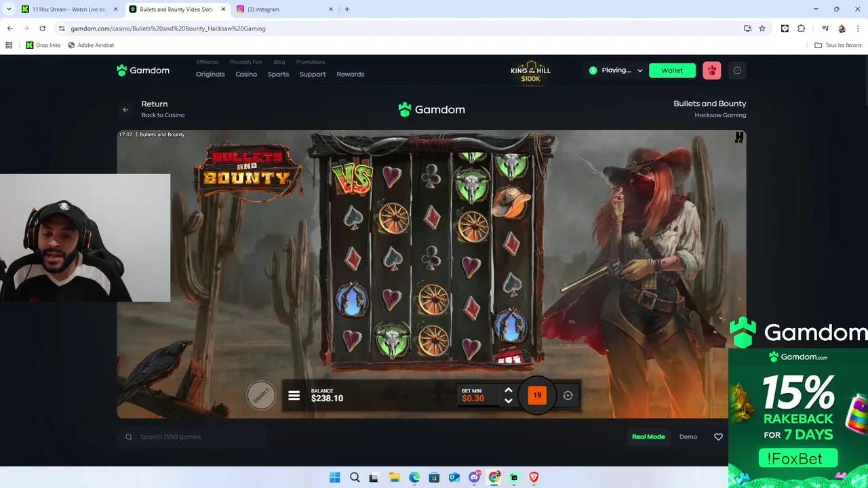Screen dimensions: 868x488
Task: Focus the Search 7950 games field
Action: coord(192,437)
